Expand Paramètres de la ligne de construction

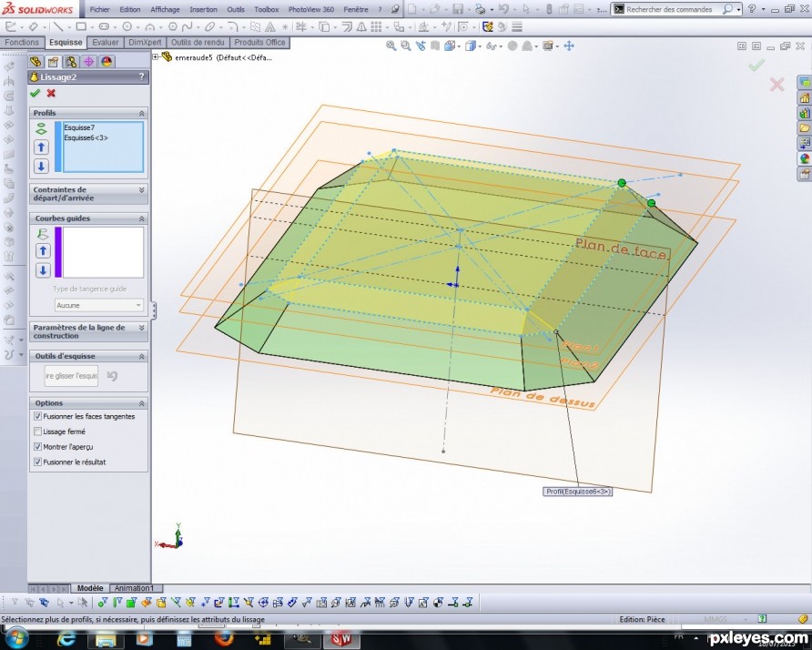tap(141, 328)
